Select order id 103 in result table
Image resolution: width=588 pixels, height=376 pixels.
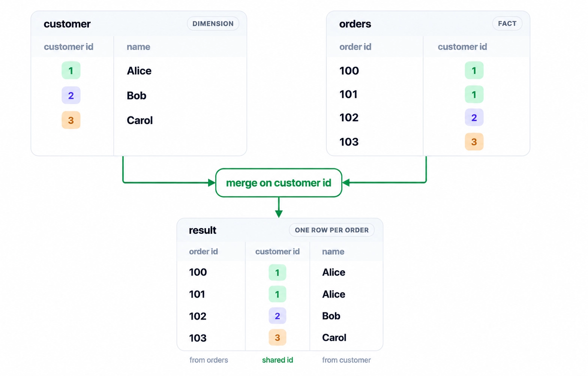198,338
